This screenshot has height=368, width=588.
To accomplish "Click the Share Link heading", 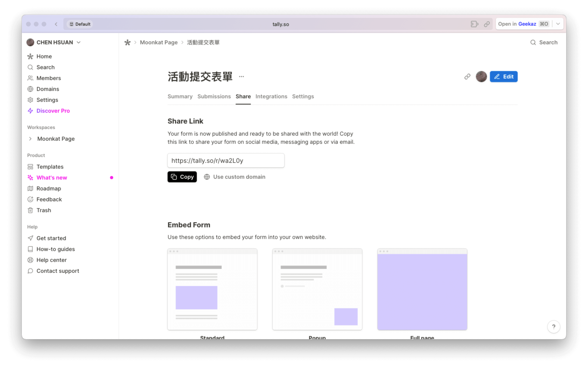I will (185, 121).
